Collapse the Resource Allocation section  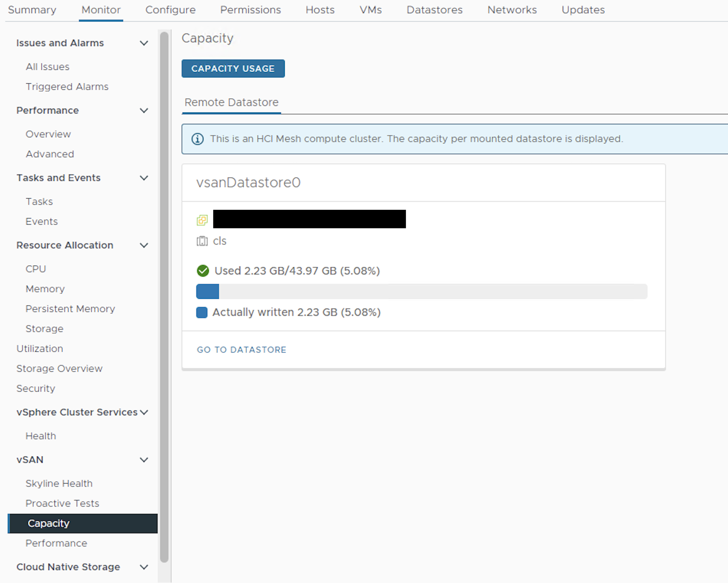tap(144, 245)
